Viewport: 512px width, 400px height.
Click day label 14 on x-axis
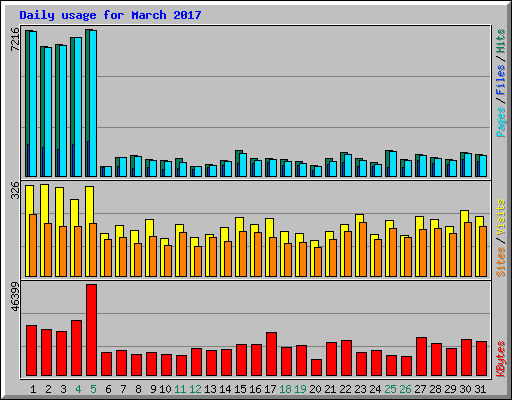225,389
